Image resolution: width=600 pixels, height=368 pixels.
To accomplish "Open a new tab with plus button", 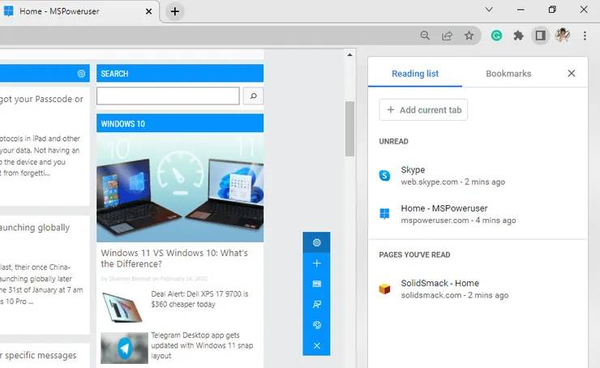I will [x=175, y=11].
